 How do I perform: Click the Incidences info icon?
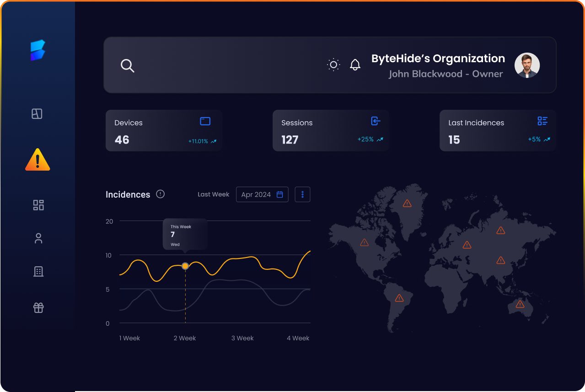coord(160,194)
